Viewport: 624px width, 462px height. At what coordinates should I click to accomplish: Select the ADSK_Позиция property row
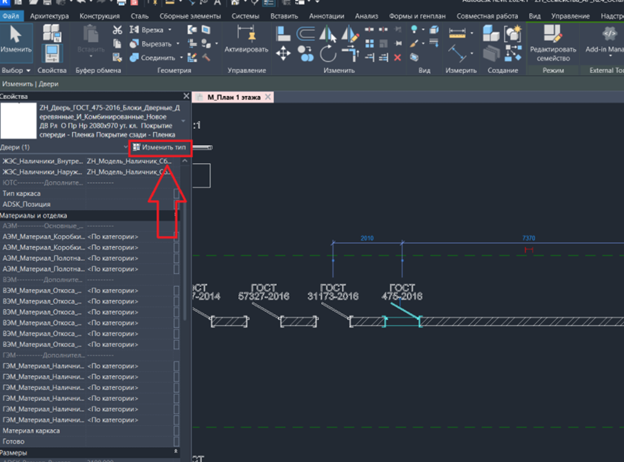[x=90, y=204]
